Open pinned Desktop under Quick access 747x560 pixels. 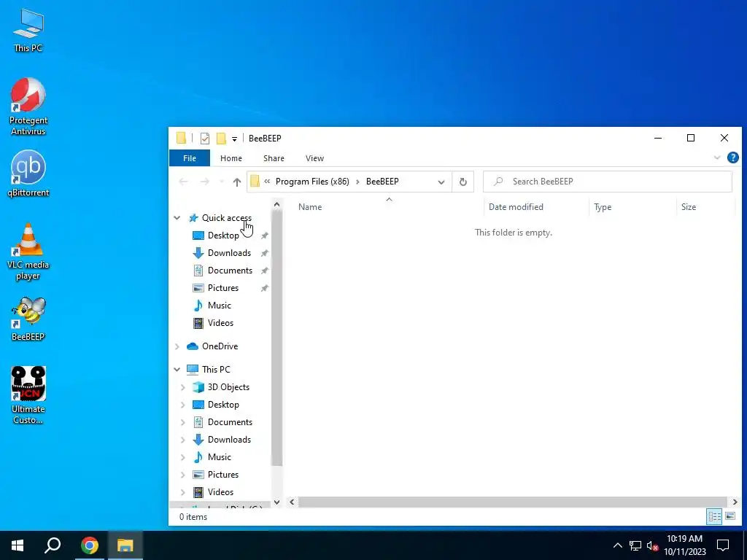223,236
